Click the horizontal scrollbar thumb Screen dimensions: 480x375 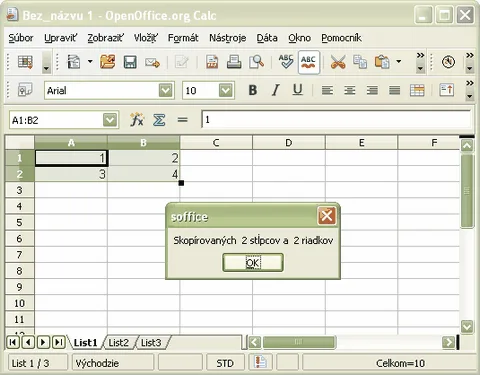click(299, 342)
